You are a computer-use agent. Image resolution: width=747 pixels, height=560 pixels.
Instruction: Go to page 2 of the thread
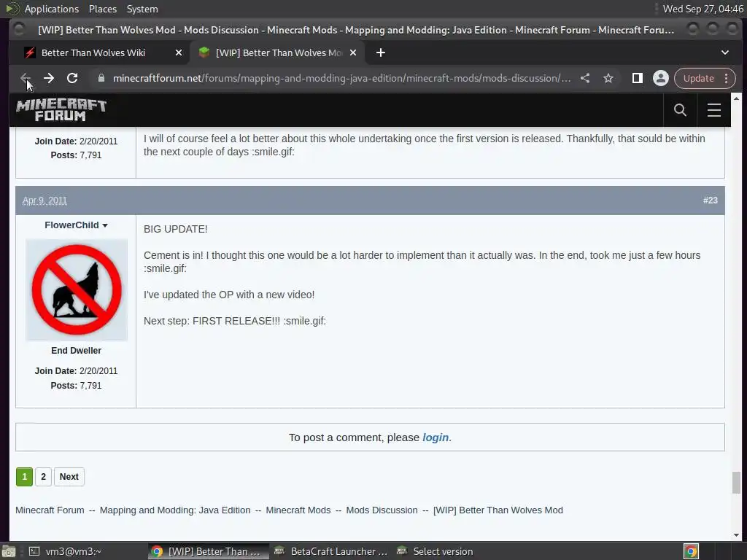(x=43, y=477)
